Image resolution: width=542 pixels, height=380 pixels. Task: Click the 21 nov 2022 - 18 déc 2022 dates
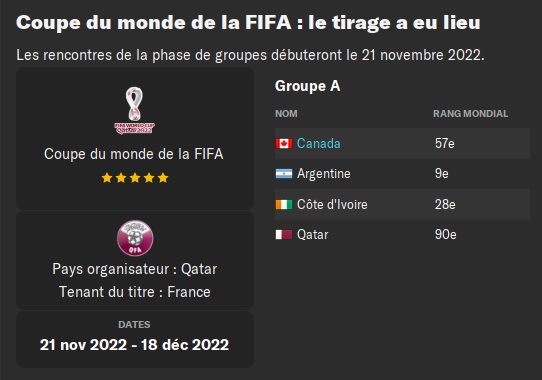pyautogui.click(x=134, y=345)
